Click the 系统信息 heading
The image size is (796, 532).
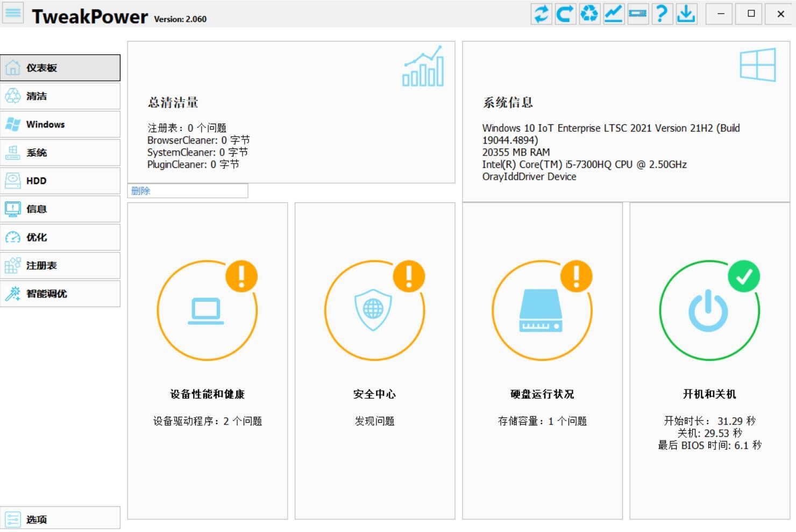(x=508, y=102)
